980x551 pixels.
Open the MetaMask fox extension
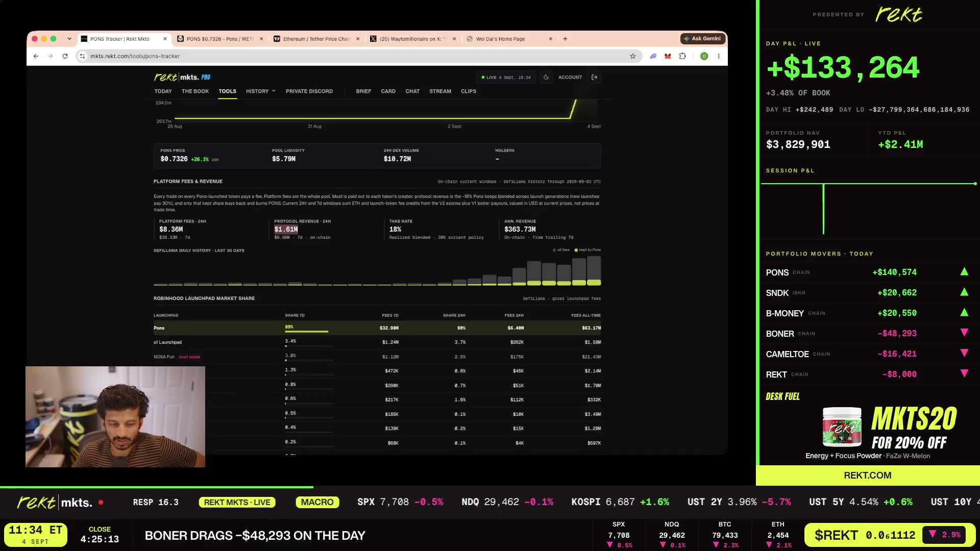click(x=668, y=56)
